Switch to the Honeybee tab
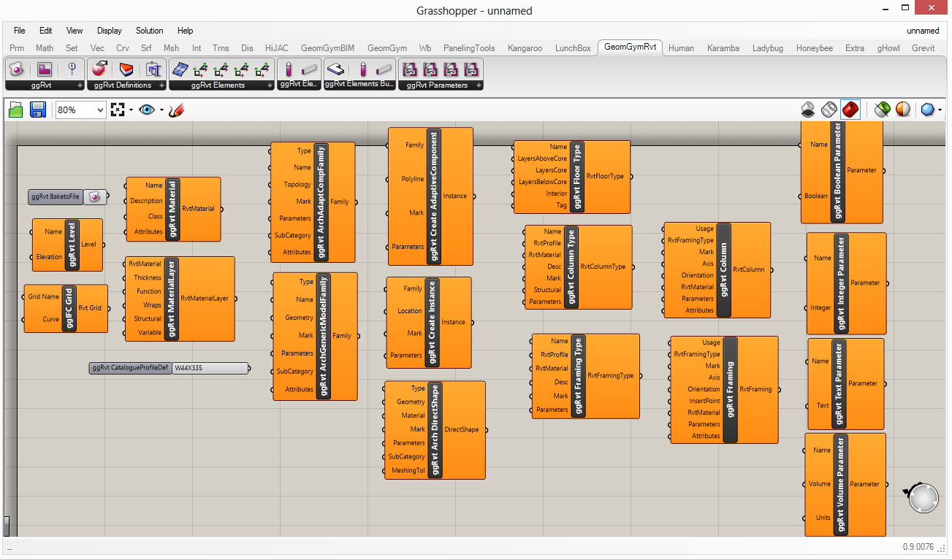The width and height of the screenshot is (952, 560). 815,48
